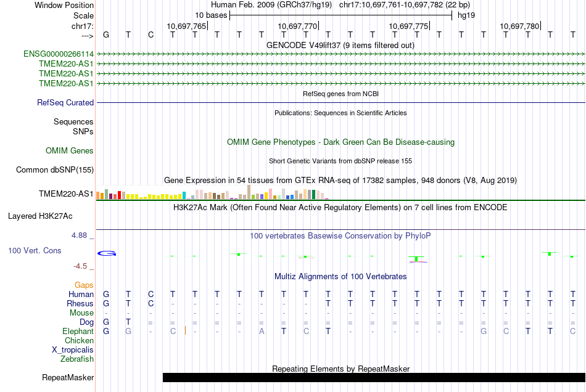Click the cyan bar in GTEx expression chart
This screenshot has width=586, height=392.
[184, 195]
